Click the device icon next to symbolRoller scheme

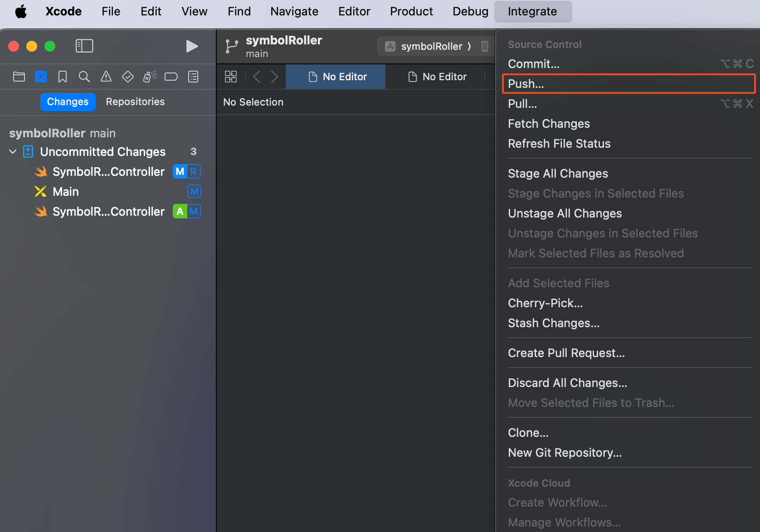[x=485, y=46]
